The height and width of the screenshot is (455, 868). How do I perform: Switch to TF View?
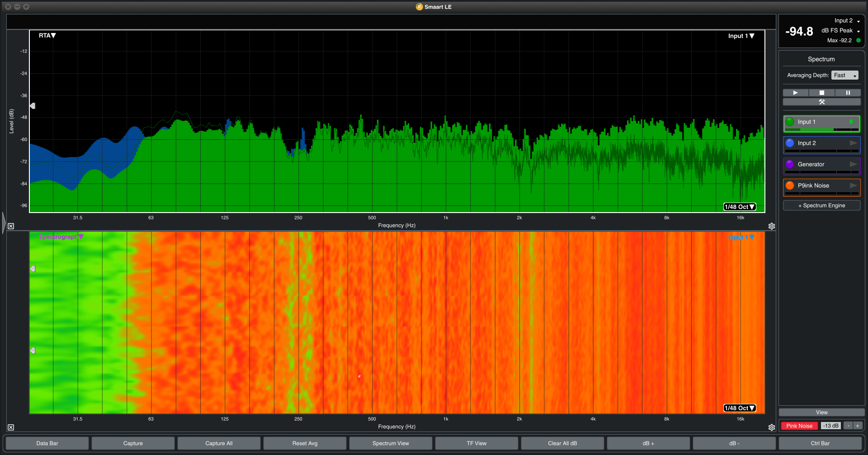(x=476, y=443)
